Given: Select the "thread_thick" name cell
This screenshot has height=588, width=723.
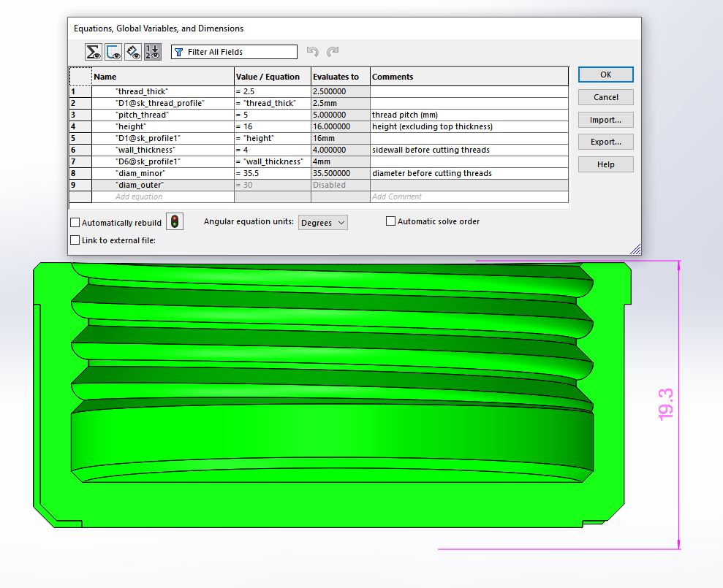Looking at the screenshot, I should tap(163, 91).
